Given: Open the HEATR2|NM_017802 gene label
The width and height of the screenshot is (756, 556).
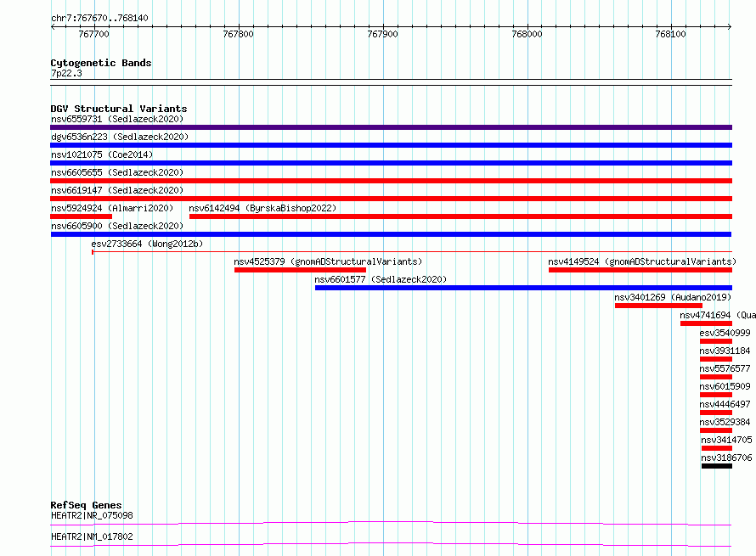Looking at the screenshot, I should (x=92, y=536).
